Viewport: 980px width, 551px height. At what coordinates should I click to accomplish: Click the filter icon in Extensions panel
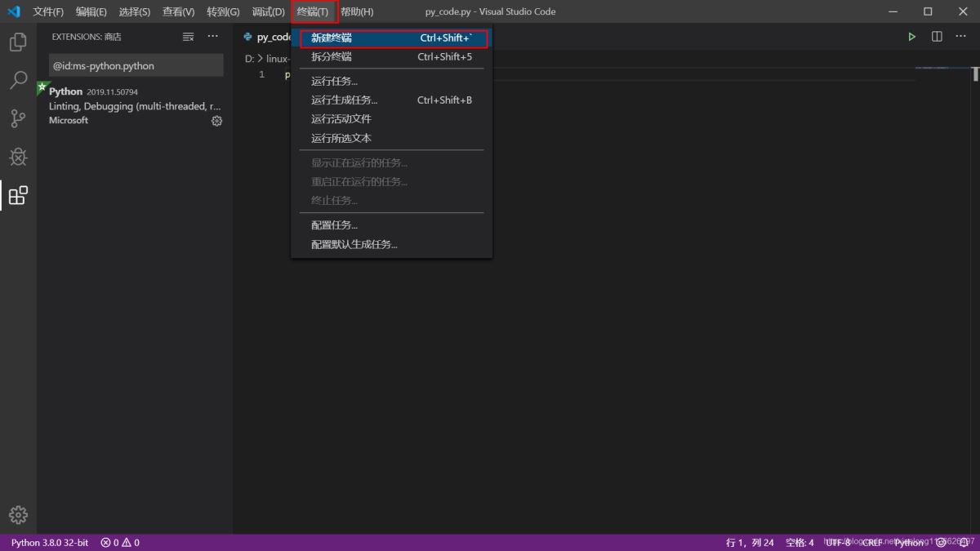click(x=188, y=36)
